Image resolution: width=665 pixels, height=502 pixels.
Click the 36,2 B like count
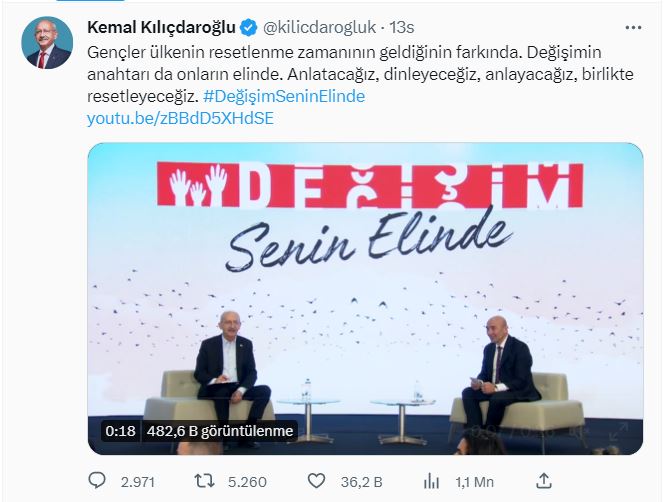(x=360, y=482)
